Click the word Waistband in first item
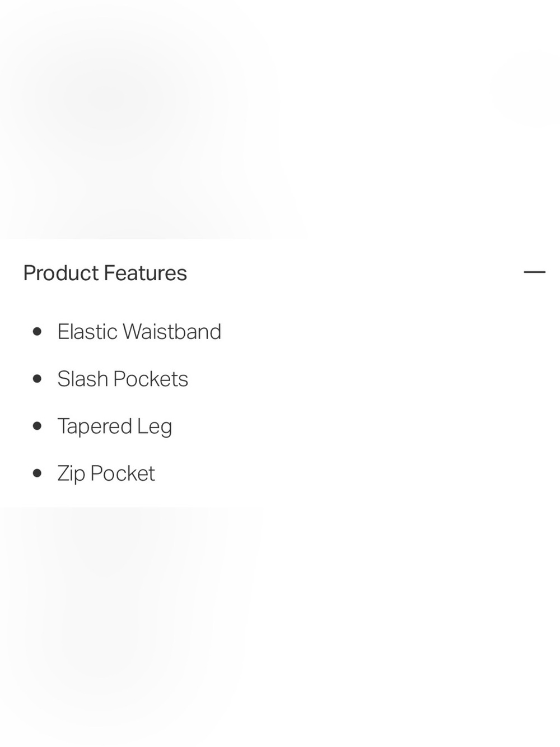Viewport: 560px width, 747px height. pos(172,332)
